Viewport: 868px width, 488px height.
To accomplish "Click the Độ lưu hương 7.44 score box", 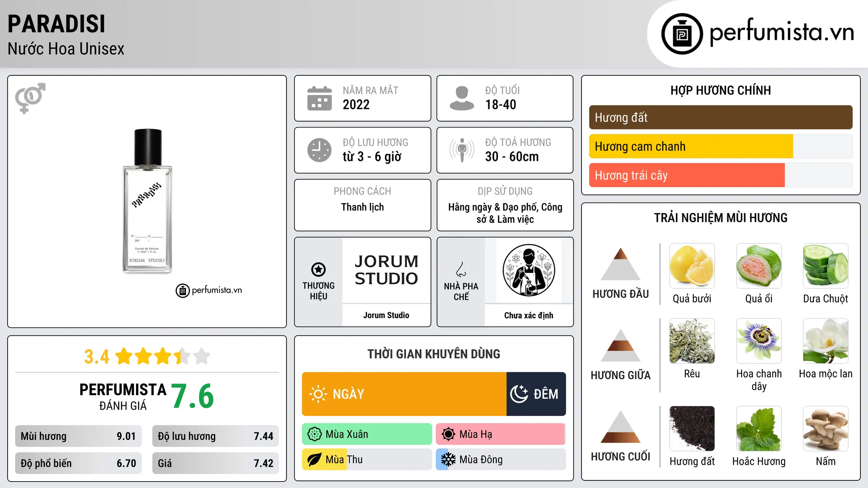I will pyautogui.click(x=215, y=436).
